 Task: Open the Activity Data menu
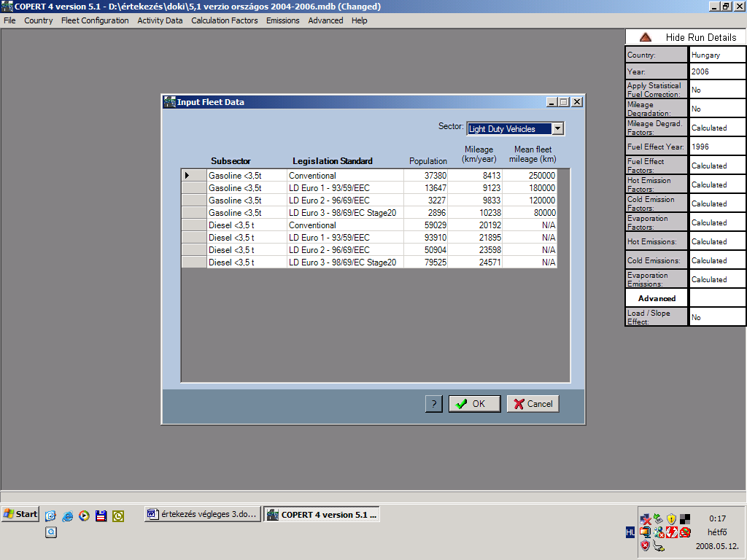coord(160,20)
